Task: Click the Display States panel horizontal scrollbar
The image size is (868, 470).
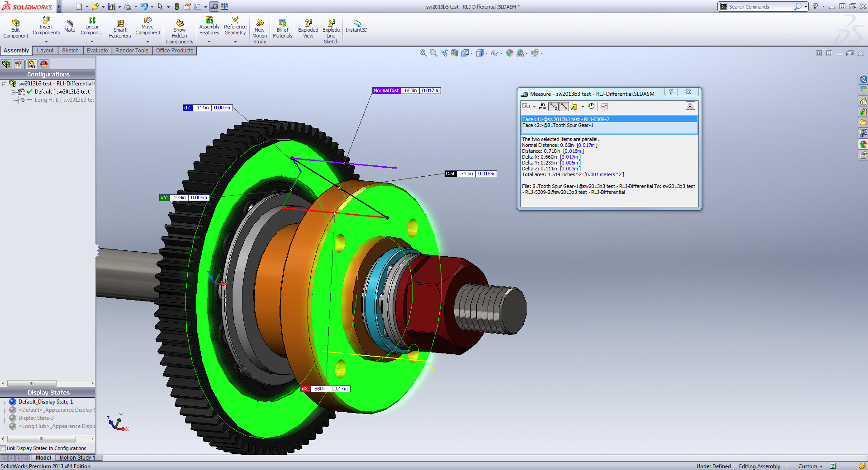Action: (47, 439)
